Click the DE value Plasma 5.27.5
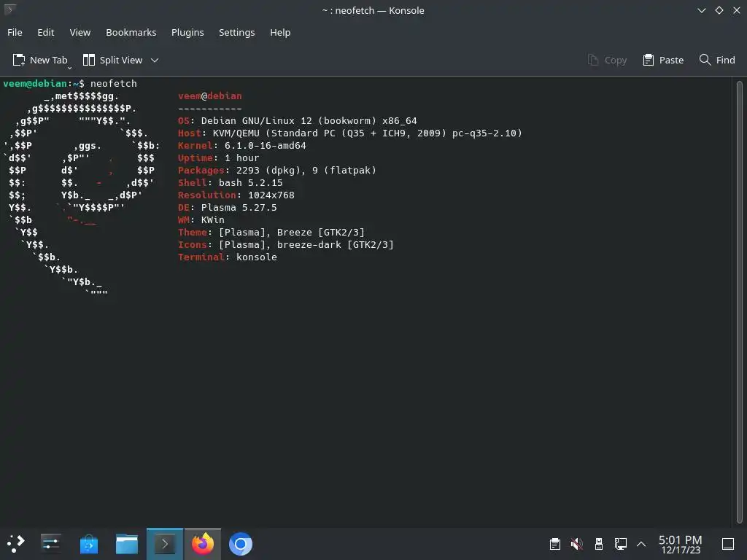This screenshot has width=747, height=560. [239, 207]
